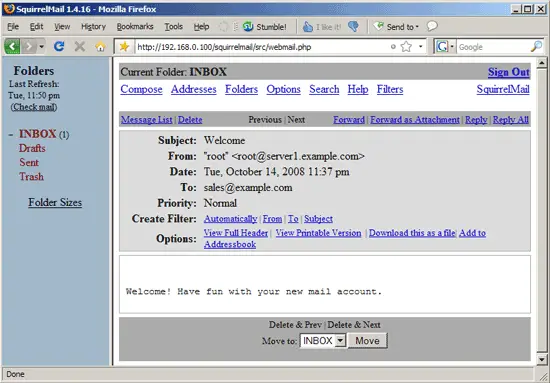Click the StumbleUpon Stumble! icon
Image resolution: width=550 pixels, height=383 pixels.
[x=248, y=27]
